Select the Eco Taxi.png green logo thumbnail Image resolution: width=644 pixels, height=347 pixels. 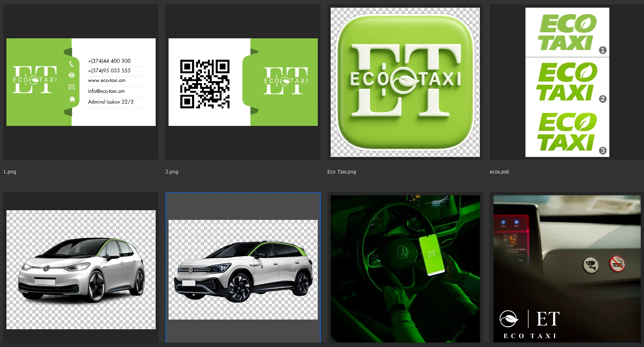tap(405, 82)
